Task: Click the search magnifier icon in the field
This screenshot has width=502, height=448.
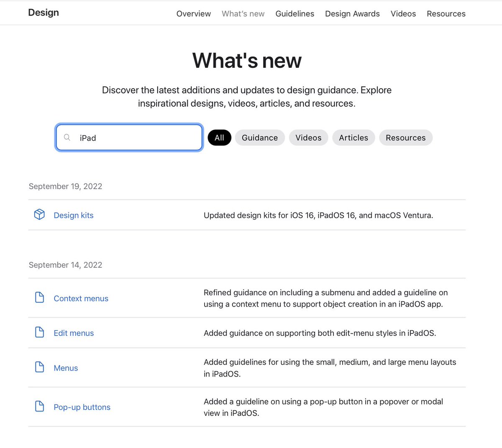Action: (67, 137)
